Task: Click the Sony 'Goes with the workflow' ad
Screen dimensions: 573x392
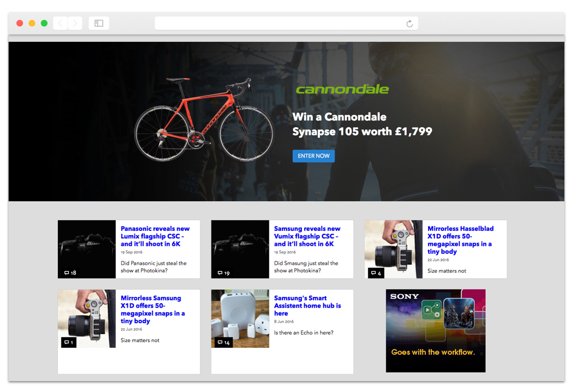Action: [435, 331]
